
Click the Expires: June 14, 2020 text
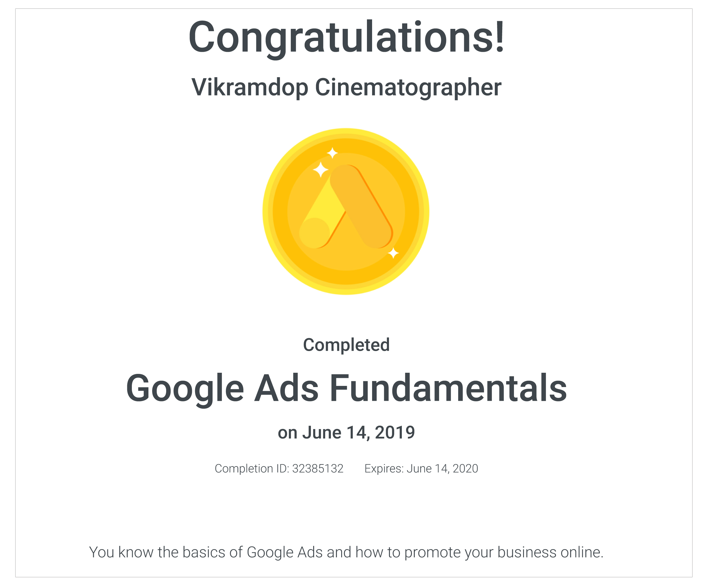[x=421, y=469]
